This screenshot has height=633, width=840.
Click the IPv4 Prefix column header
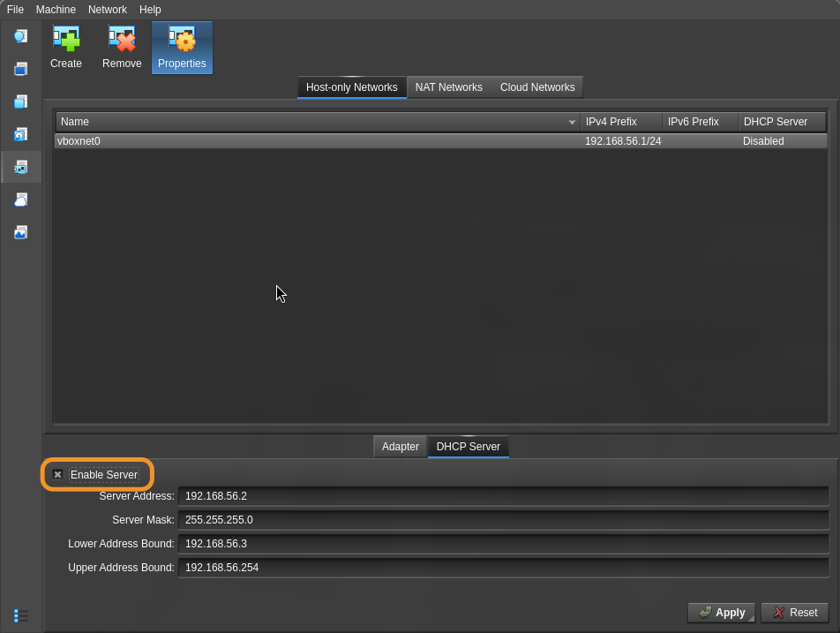tap(622, 122)
